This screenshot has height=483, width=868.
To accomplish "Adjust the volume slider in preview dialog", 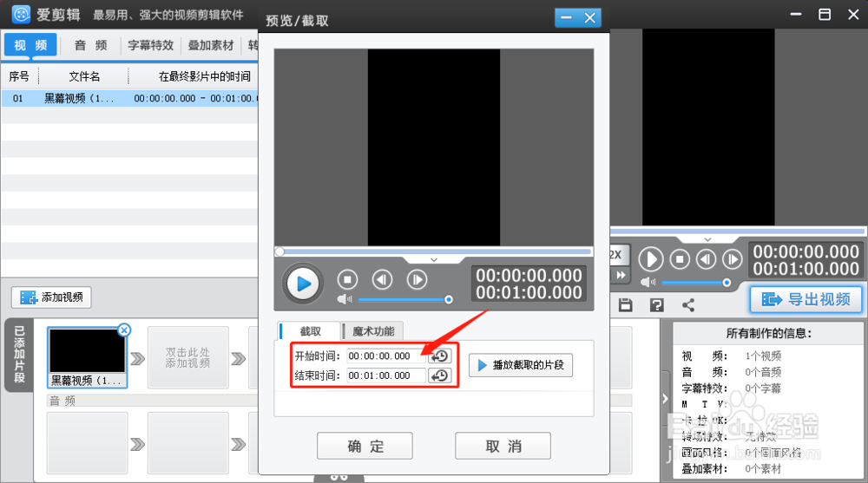I will coord(405,299).
